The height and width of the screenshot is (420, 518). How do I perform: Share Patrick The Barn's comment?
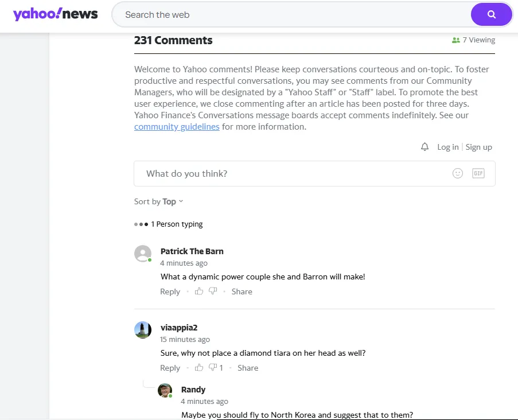tap(242, 291)
